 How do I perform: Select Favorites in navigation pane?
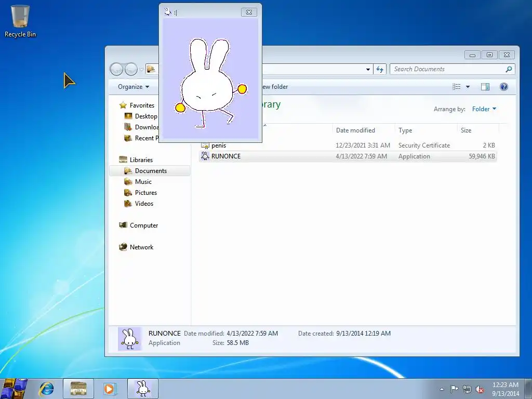pyautogui.click(x=142, y=105)
